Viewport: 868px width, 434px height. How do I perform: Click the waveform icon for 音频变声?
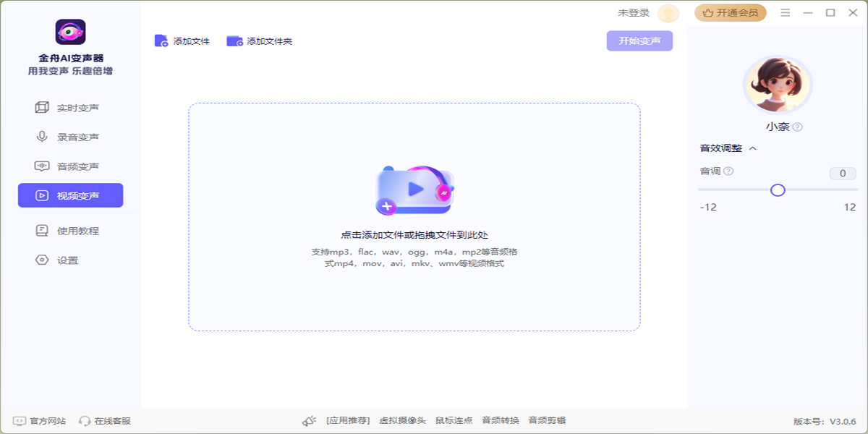tap(42, 166)
